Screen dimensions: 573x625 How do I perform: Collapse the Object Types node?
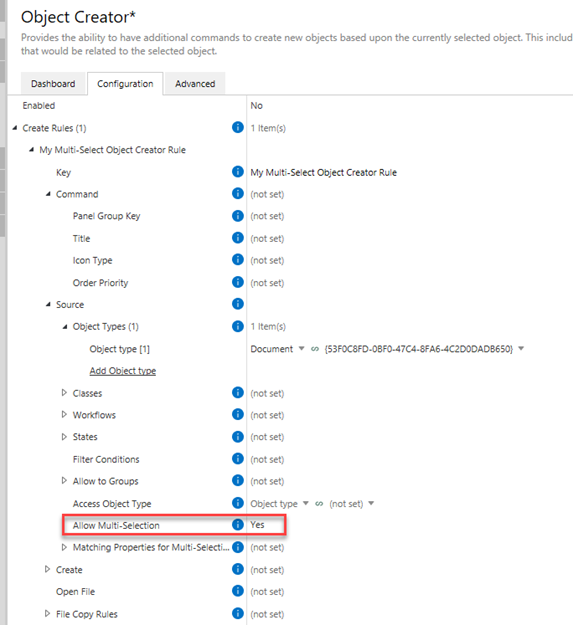pos(65,326)
